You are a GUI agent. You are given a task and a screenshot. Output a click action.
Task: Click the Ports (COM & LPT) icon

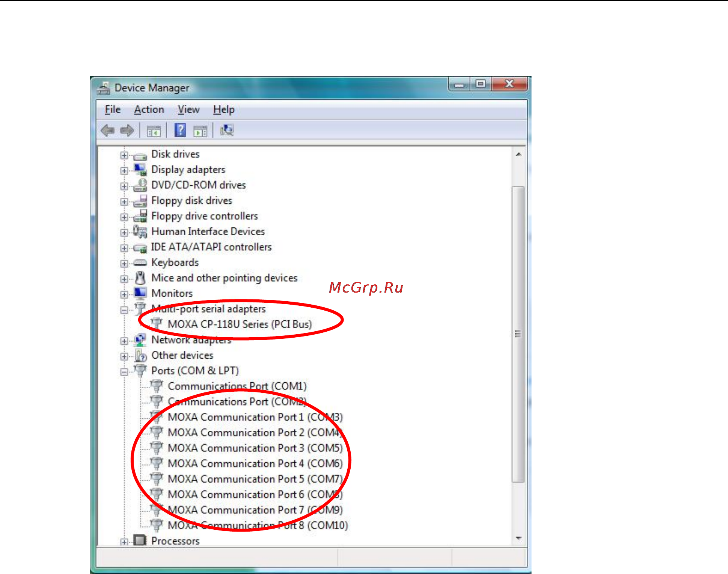click(x=140, y=371)
